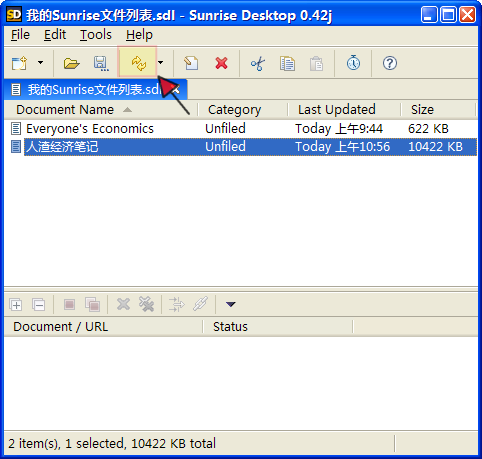482x459 pixels.
Task: Click the Update documents arrows icon
Action: tap(138, 63)
